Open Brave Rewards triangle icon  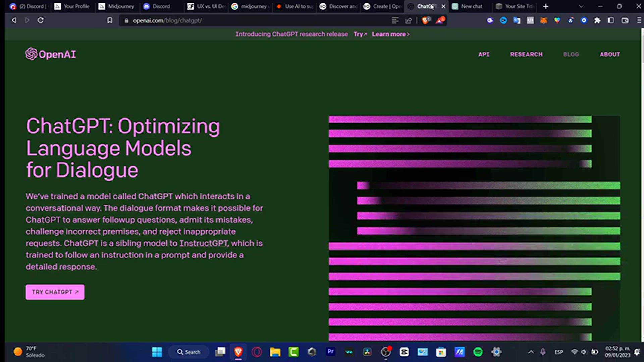coord(440,20)
